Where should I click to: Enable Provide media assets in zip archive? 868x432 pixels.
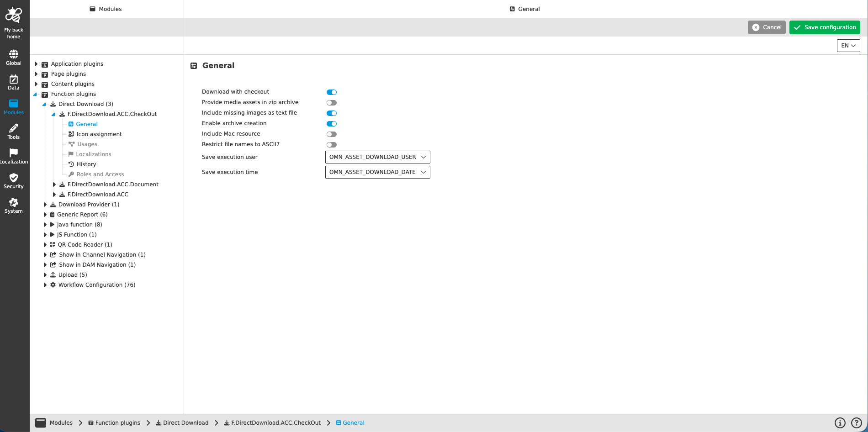[332, 102]
